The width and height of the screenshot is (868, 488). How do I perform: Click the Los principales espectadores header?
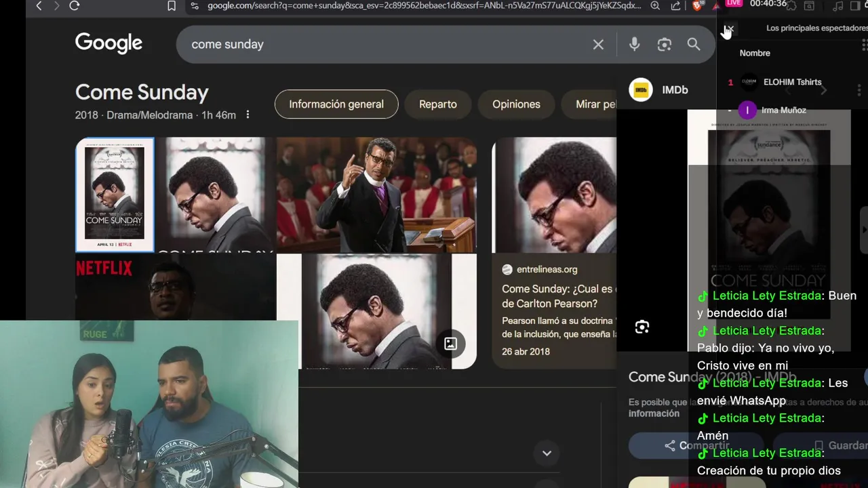[816, 28]
